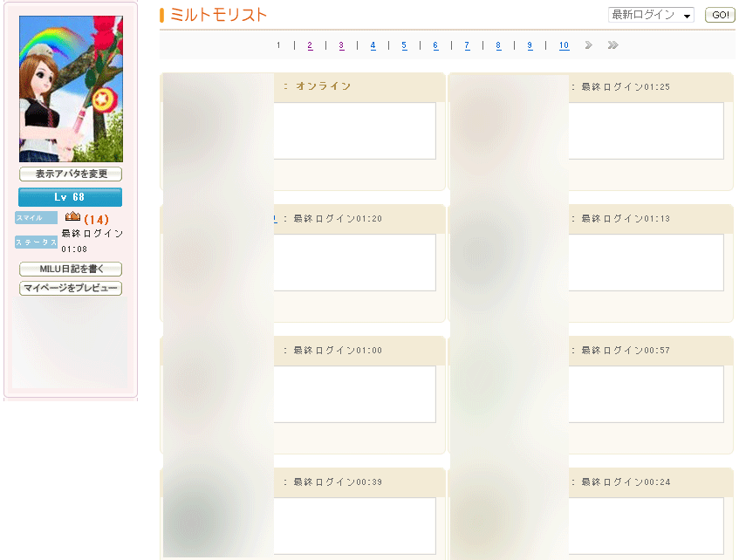The width and height of the screenshot is (739, 560).
Task: Select page 5 in pagination
Action: [404, 45]
